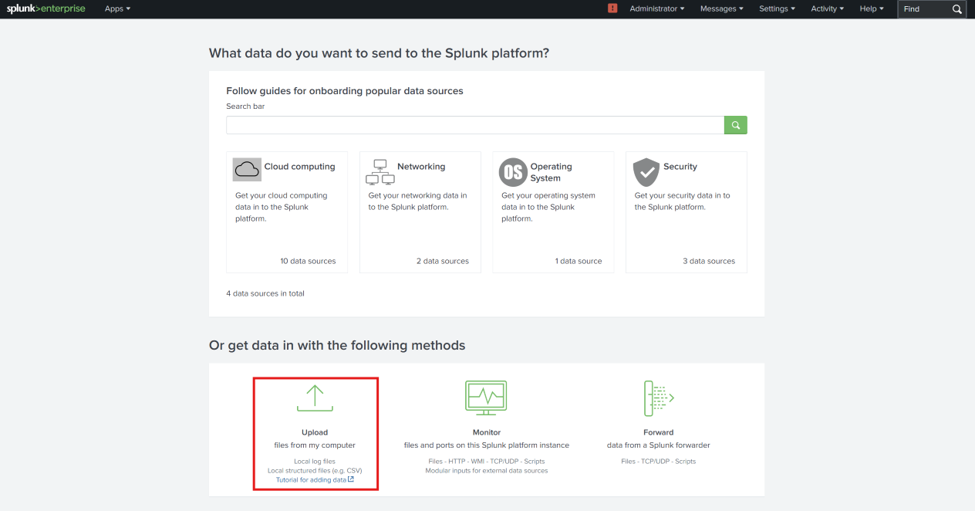Open the Networking computers icon
Image resolution: width=975 pixels, height=511 pixels.
pyautogui.click(x=380, y=172)
